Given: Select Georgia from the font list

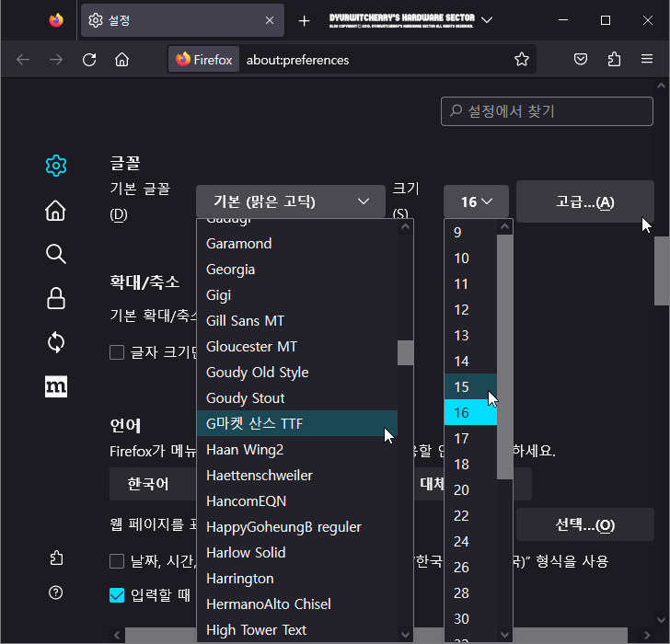Looking at the screenshot, I should pyautogui.click(x=297, y=269).
